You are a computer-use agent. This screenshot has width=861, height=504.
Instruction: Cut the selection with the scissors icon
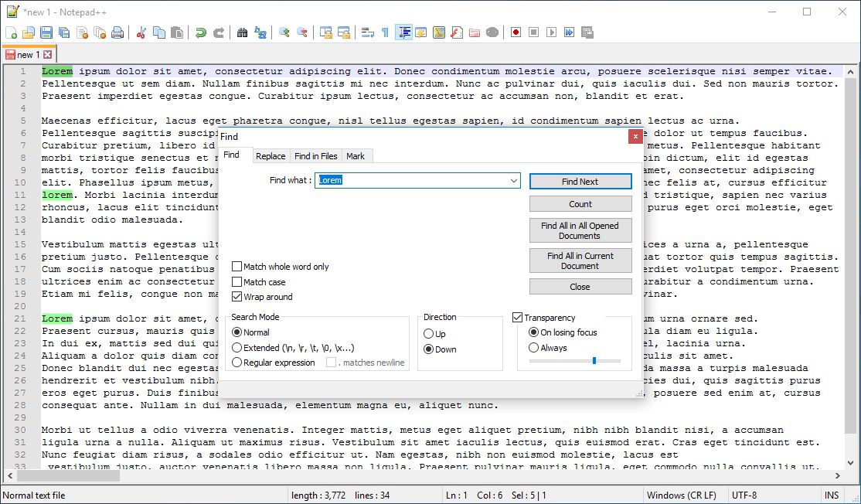pos(141,33)
